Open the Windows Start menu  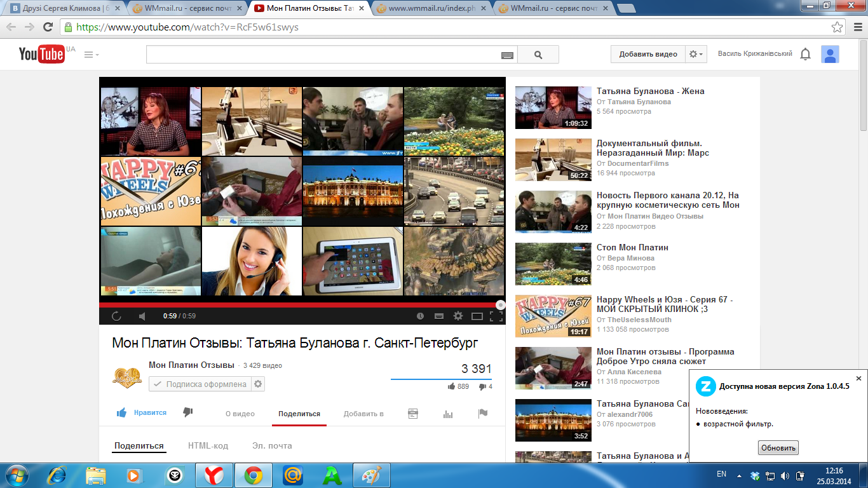pos(17,475)
